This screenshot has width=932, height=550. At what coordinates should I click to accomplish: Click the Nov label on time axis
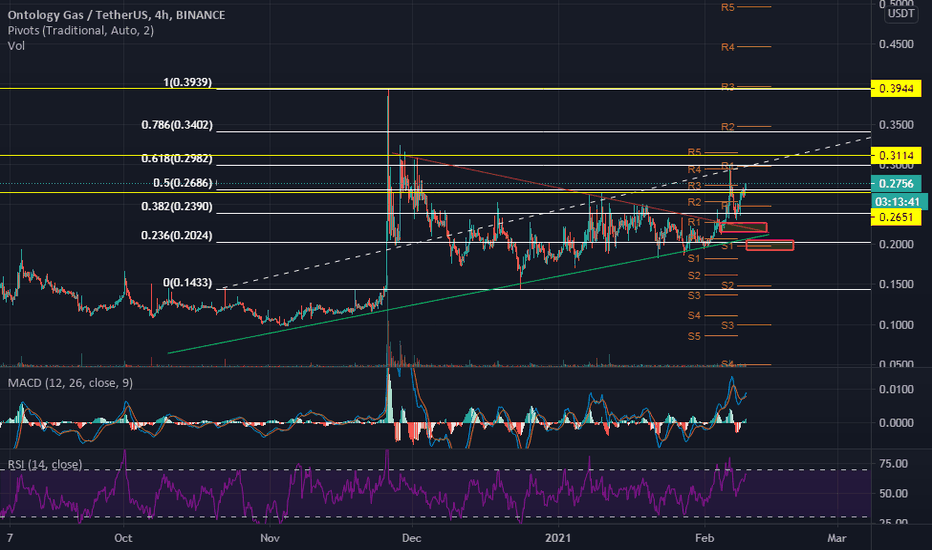(270, 538)
